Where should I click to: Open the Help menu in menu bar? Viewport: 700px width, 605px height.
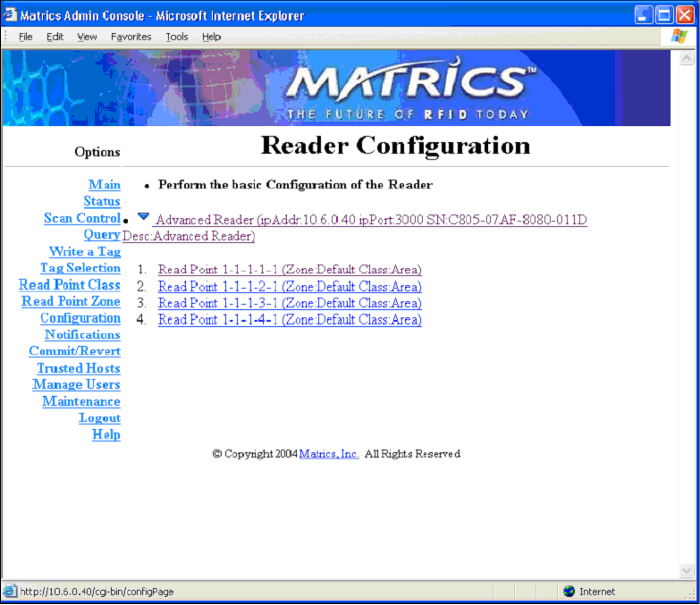(x=211, y=37)
